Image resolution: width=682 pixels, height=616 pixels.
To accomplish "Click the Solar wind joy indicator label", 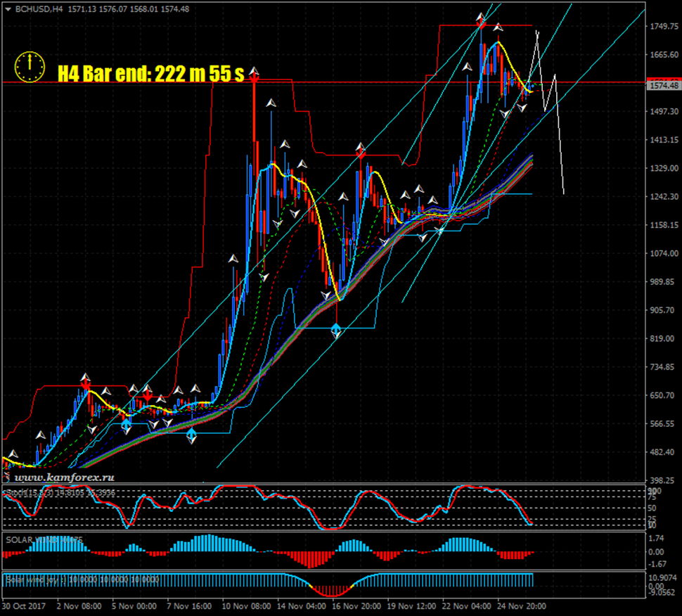I will (83, 580).
